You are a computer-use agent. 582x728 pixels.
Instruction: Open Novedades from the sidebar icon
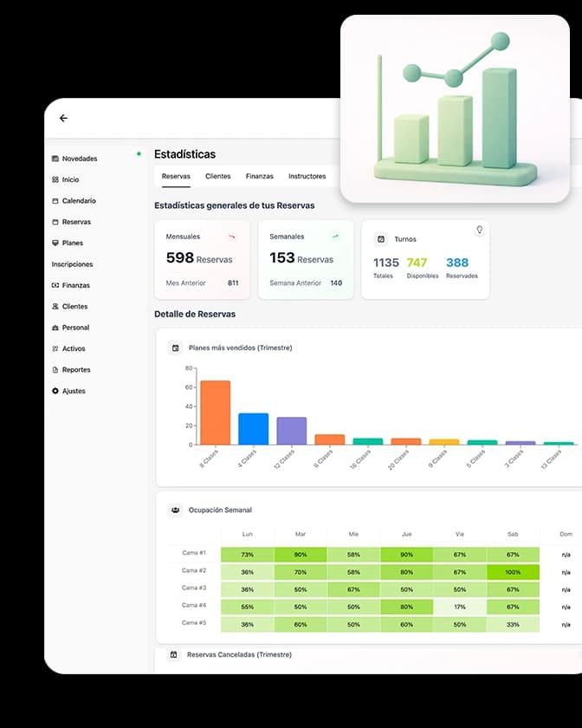click(55, 159)
